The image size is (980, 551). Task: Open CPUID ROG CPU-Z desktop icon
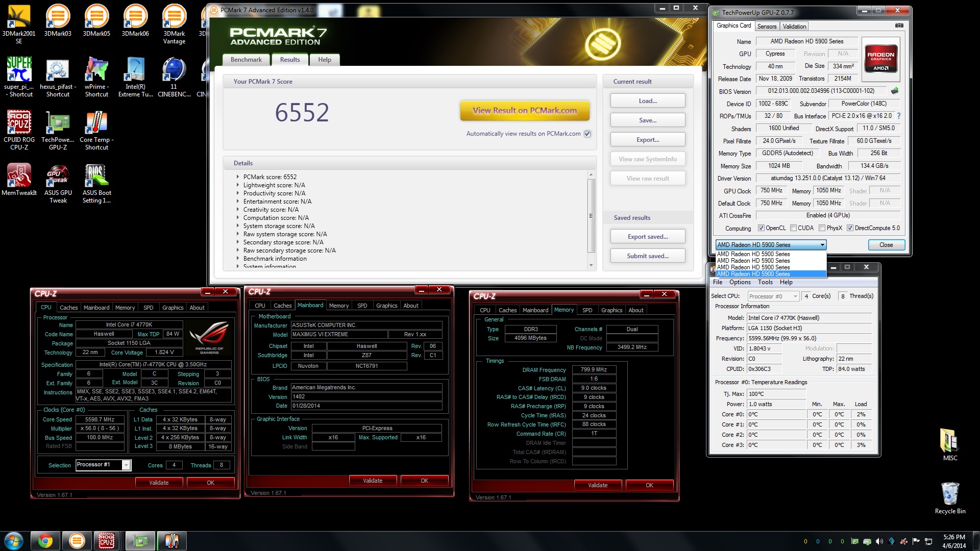pyautogui.click(x=19, y=130)
